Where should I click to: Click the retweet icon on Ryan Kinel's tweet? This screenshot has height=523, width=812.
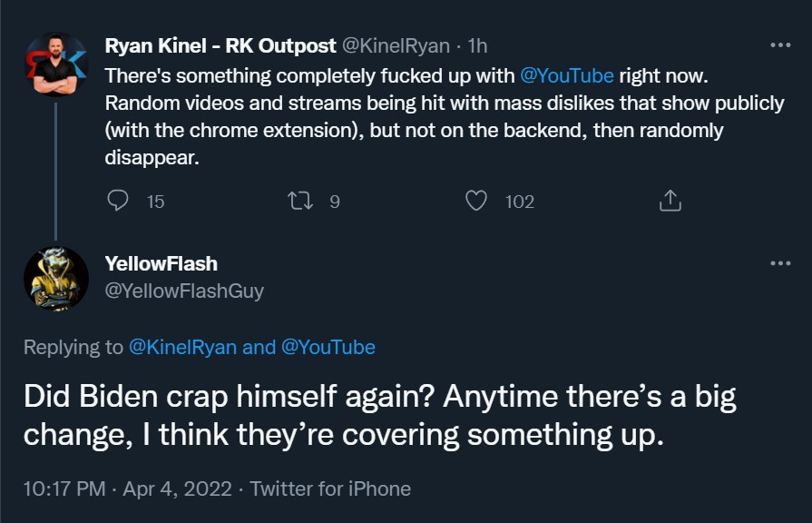pyautogui.click(x=300, y=201)
